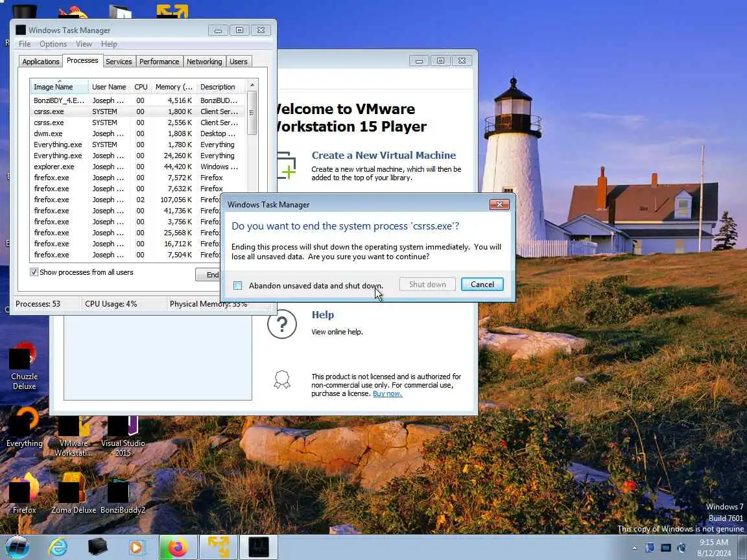The height and width of the screenshot is (560, 747).
Task: Select the csrss.exe row using 1,800 K
Action: tap(138, 111)
